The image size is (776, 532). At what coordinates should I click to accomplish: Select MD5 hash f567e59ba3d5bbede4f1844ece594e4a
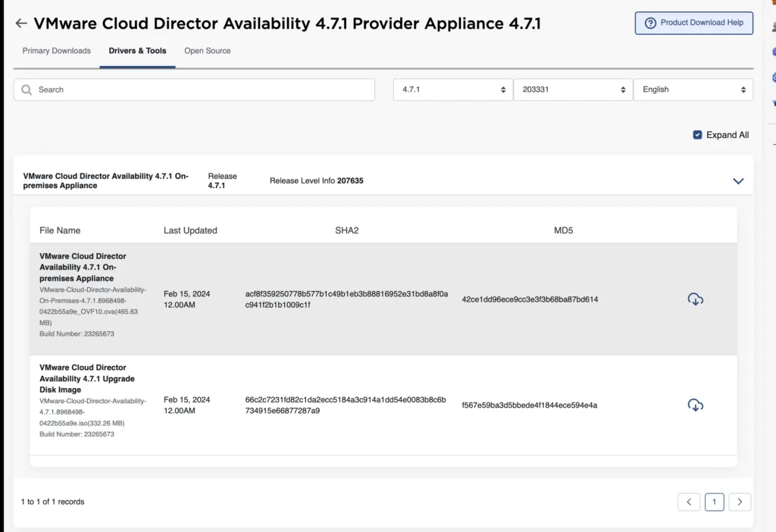[530, 405]
